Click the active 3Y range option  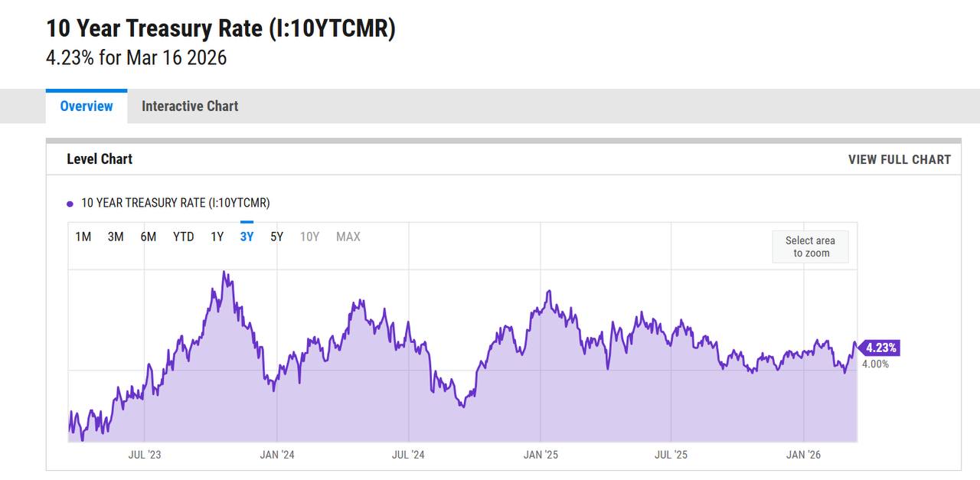(247, 237)
